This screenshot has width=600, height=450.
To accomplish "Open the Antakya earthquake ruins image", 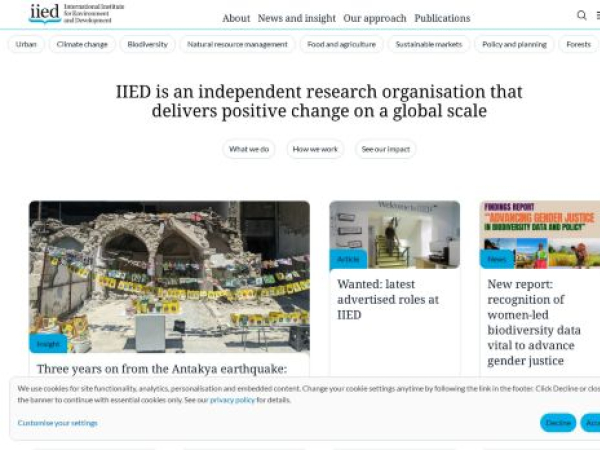I will tap(170, 276).
